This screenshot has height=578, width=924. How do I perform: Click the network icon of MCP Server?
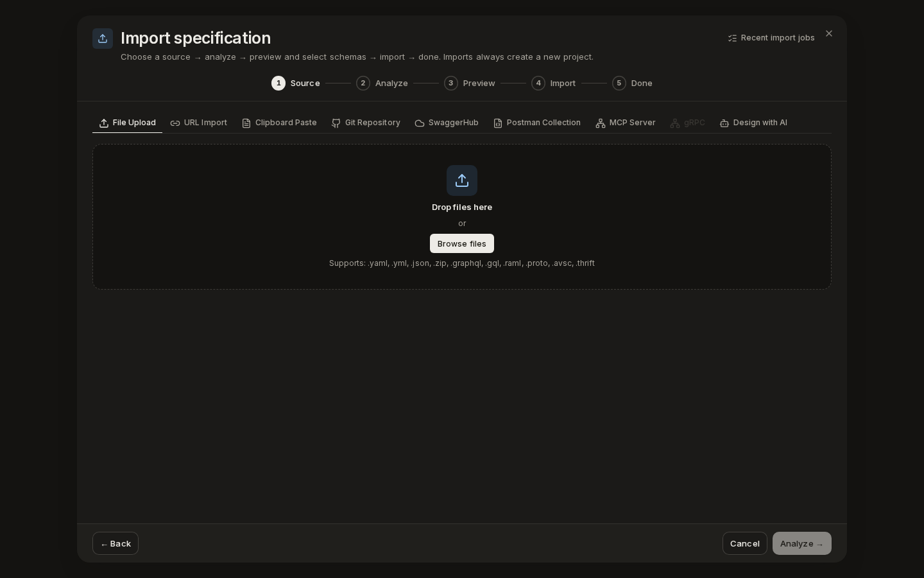click(x=601, y=123)
